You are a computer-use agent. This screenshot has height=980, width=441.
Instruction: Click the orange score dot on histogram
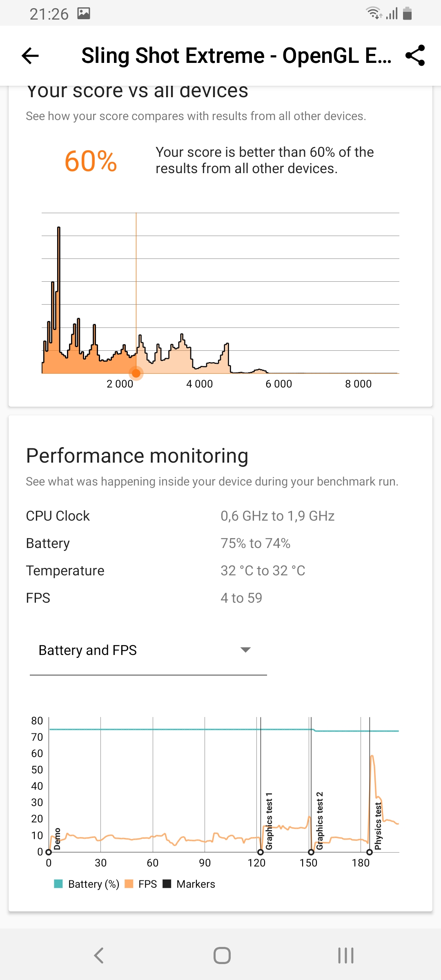136,373
